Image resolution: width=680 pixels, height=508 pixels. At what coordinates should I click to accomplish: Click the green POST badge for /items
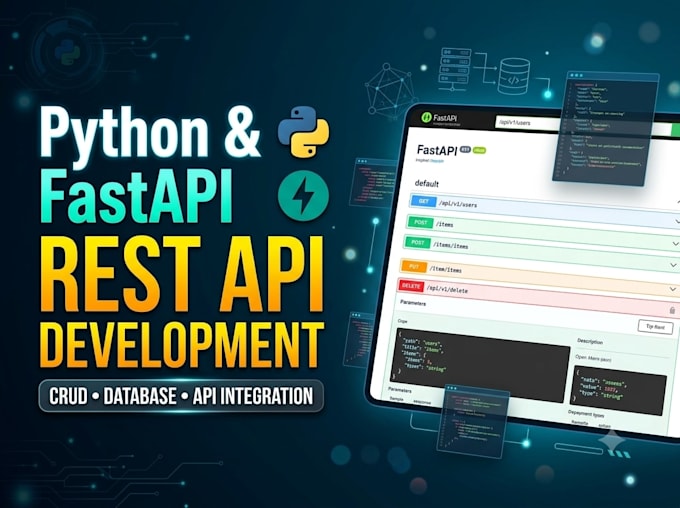(420, 222)
